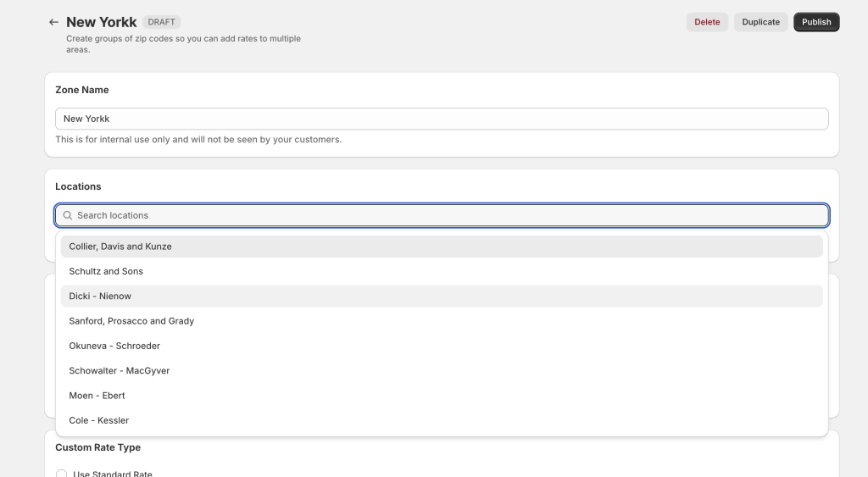This screenshot has height=477, width=868.
Task: Click the Zone Name field label
Action: pos(82,90)
